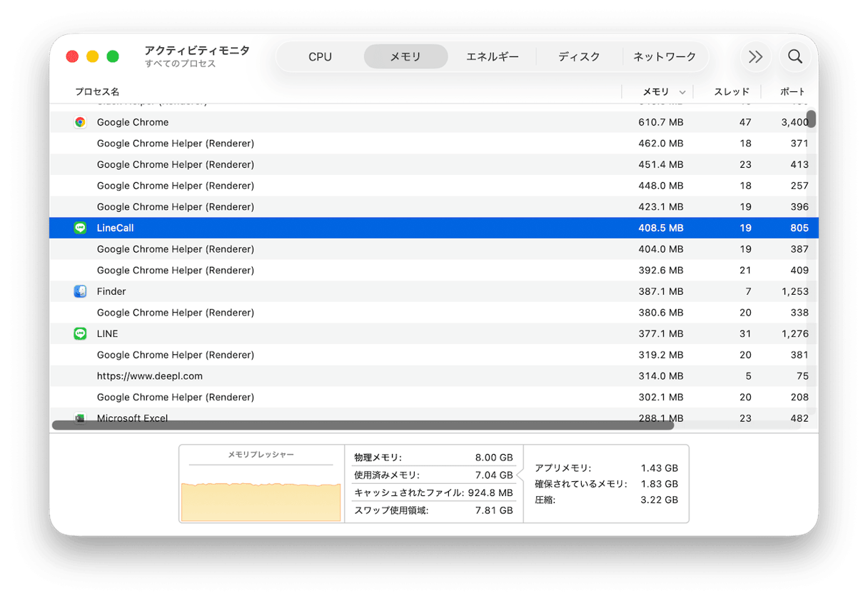This screenshot has width=868, height=601.
Task: Sort by the ポート column header
Action: 793,91
